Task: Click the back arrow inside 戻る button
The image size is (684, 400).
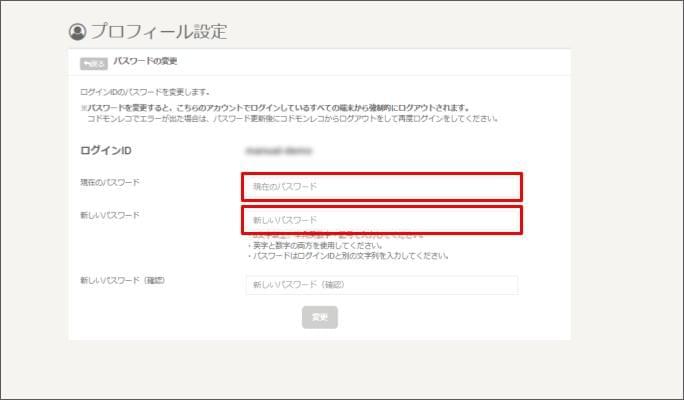Action: pos(87,64)
